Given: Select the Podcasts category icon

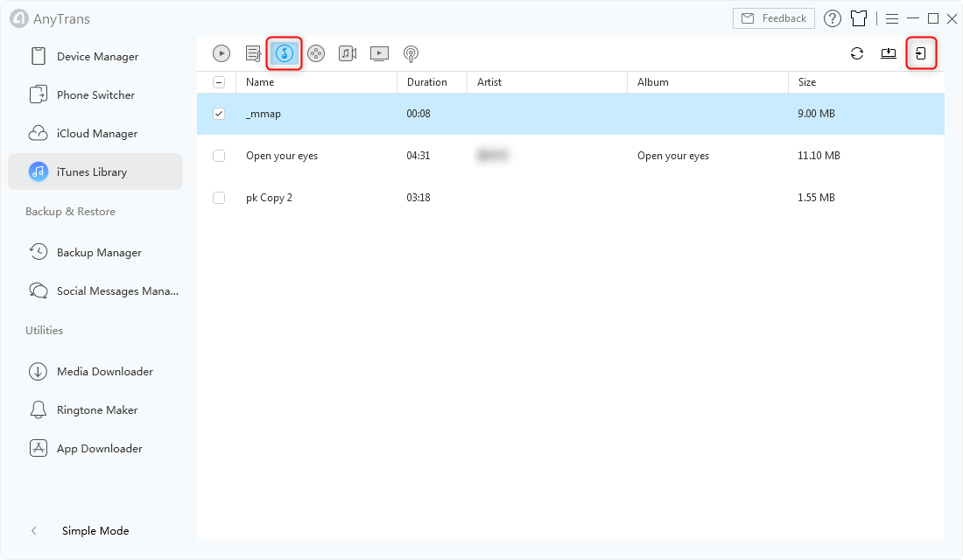Looking at the screenshot, I should [411, 54].
